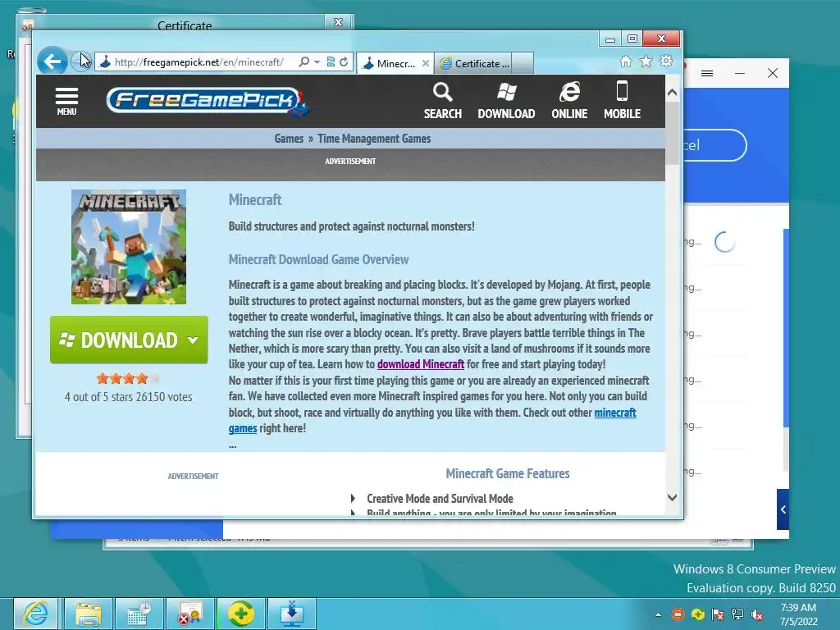Image resolution: width=840 pixels, height=630 pixels.
Task: Click the IE forward arrow button
Action: tap(81, 62)
